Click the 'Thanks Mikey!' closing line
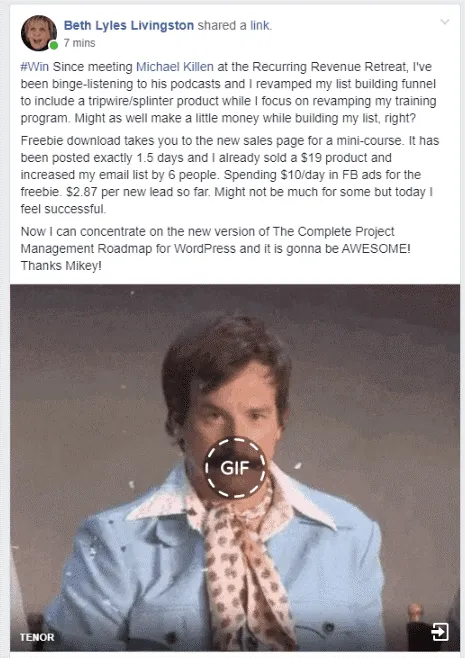This screenshot has width=465, height=658. click(x=61, y=266)
